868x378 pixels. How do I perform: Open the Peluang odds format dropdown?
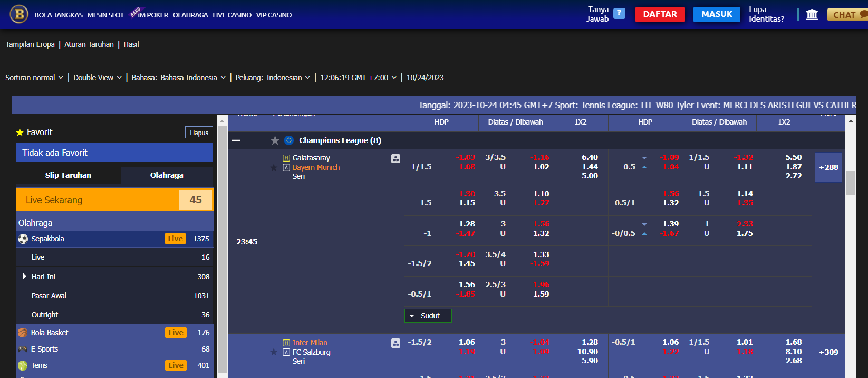click(273, 78)
